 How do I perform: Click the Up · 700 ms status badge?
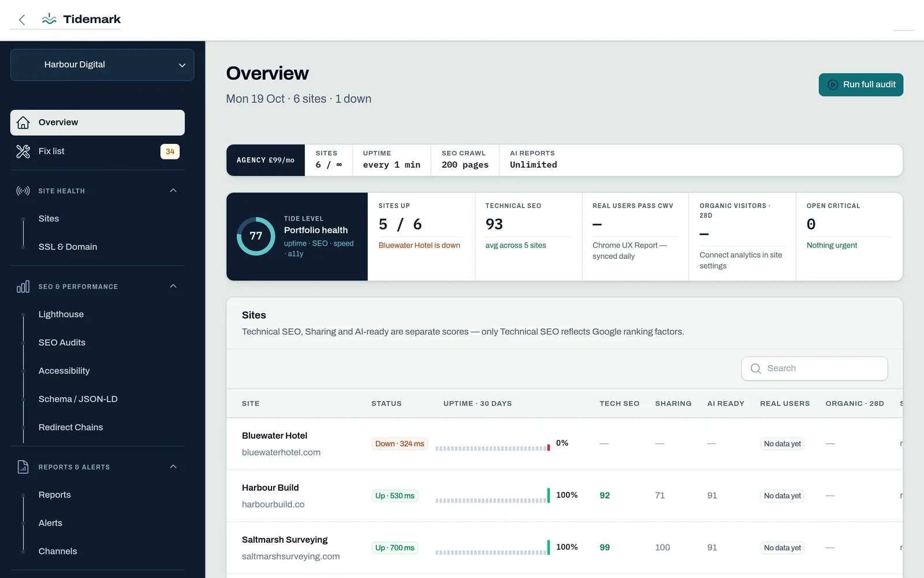click(x=395, y=548)
